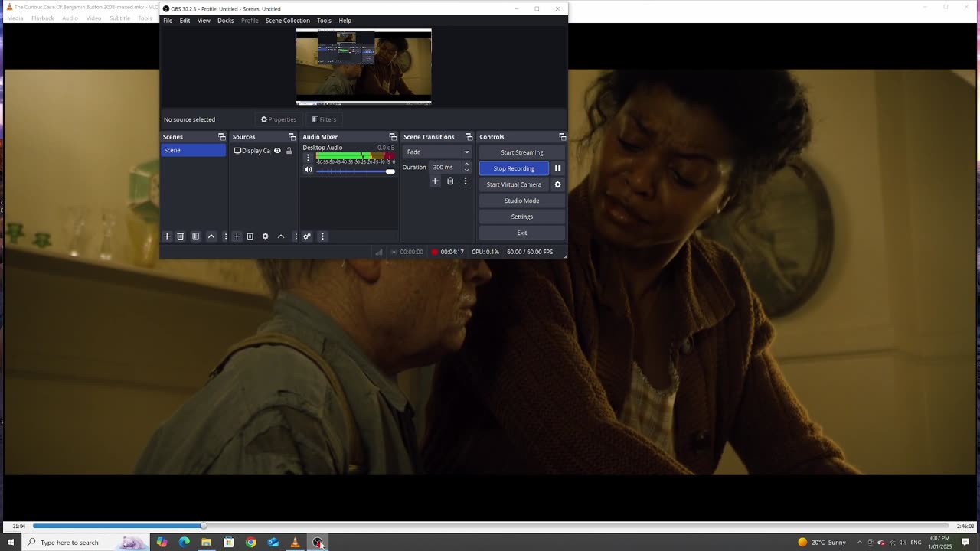Add a new scene with the plus icon
The height and width of the screenshot is (551, 980).
(x=167, y=236)
